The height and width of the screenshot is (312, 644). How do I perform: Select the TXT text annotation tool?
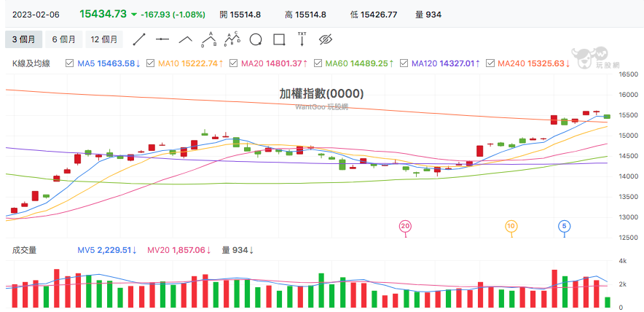click(302, 39)
